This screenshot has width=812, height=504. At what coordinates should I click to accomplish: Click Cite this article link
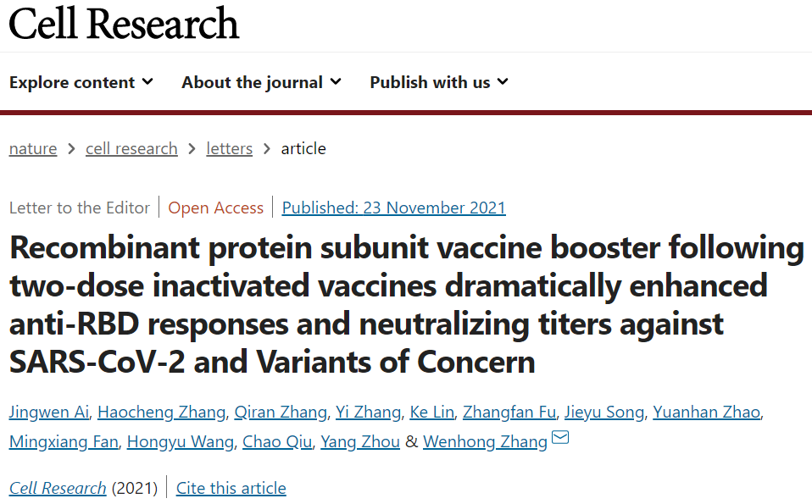(x=231, y=488)
